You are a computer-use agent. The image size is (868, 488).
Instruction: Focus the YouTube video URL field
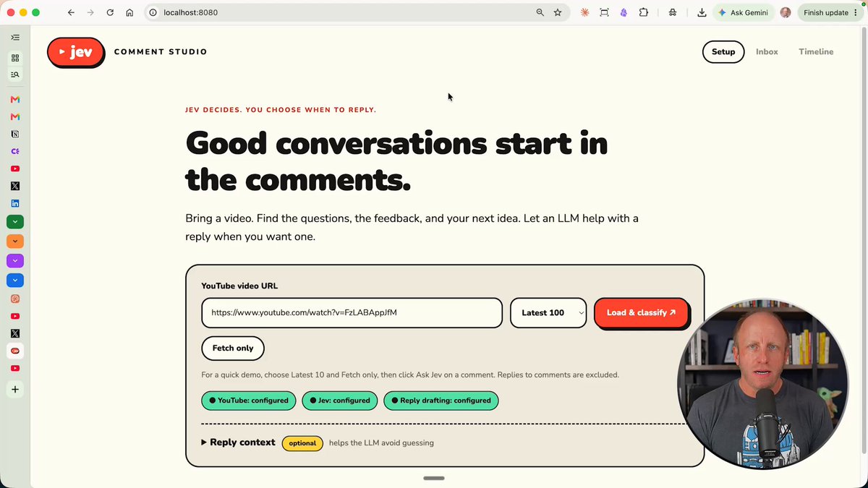point(352,313)
